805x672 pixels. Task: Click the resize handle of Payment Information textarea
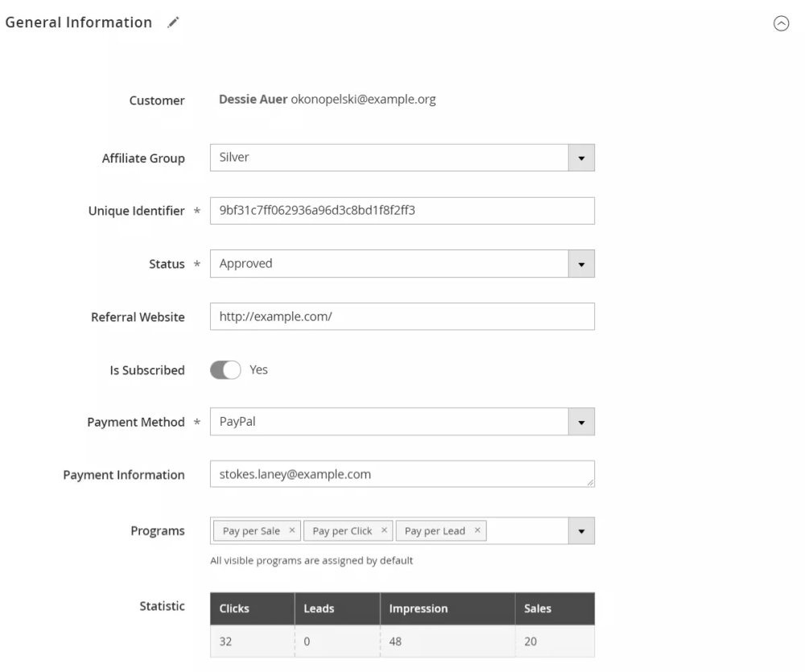pos(590,483)
